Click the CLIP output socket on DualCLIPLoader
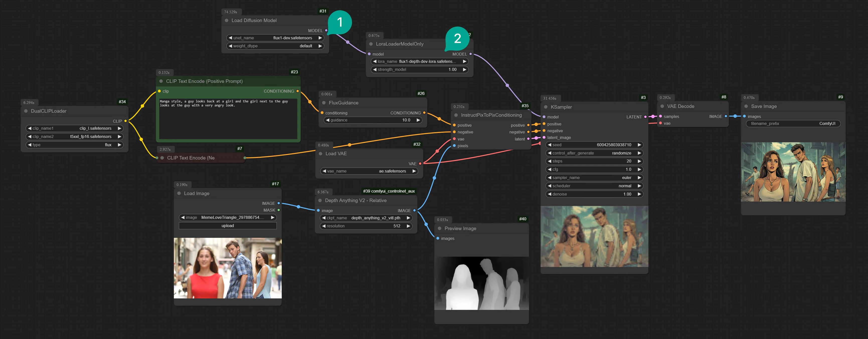The height and width of the screenshot is (339, 868). [125, 121]
